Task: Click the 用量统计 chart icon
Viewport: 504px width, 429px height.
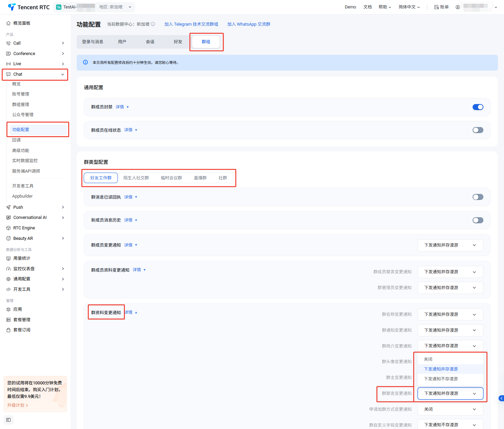Action: coord(8,258)
